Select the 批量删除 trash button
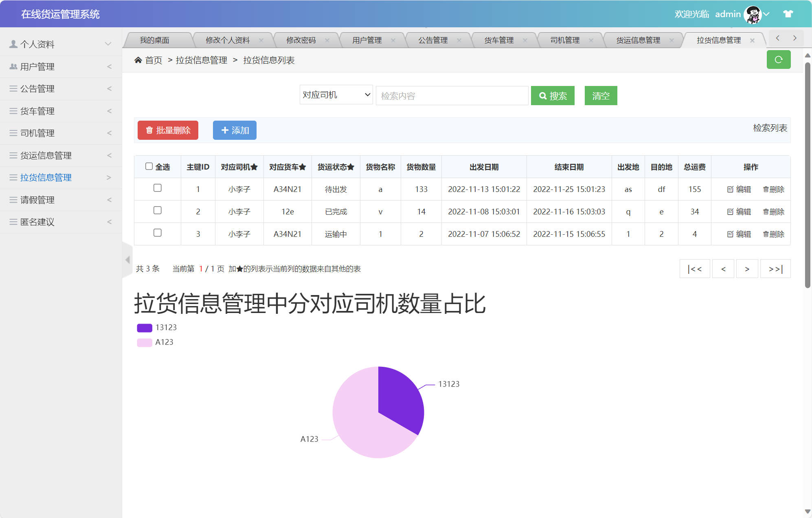 pos(167,130)
